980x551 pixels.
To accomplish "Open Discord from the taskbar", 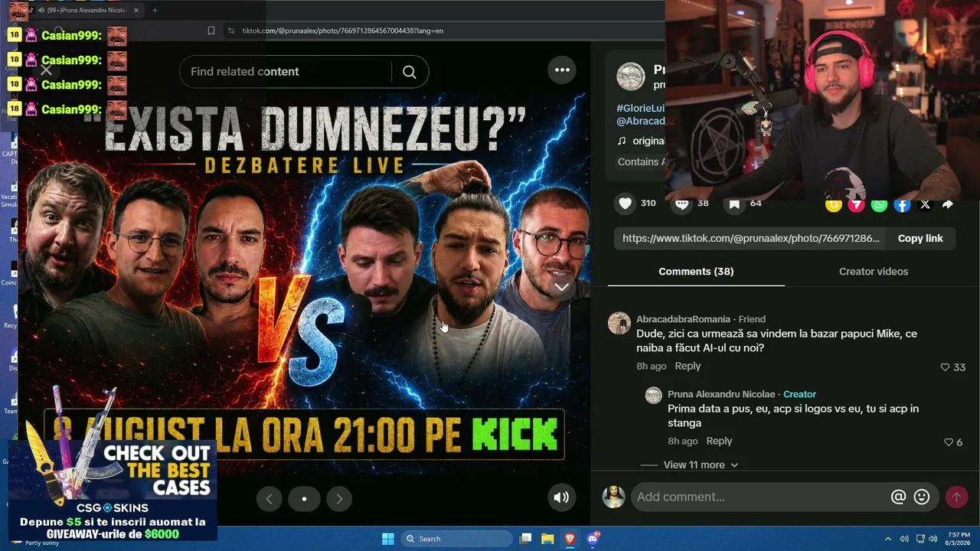I will click(593, 539).
